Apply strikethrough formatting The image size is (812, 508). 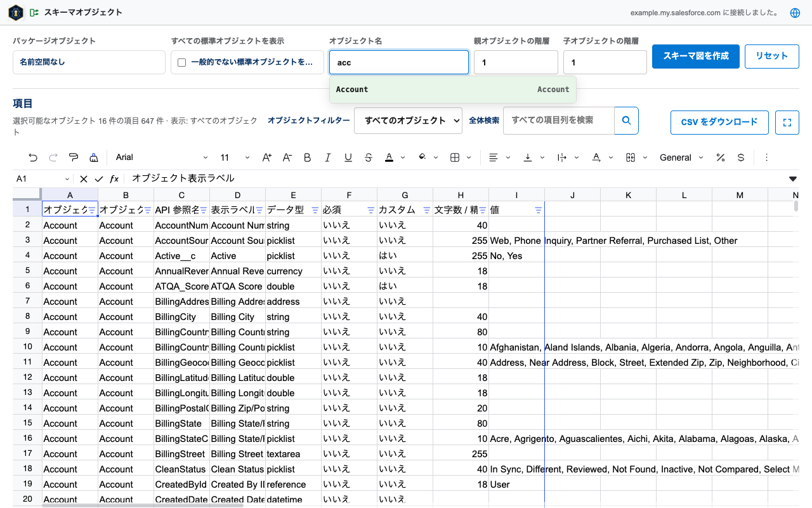pyautogui.click(x=369, y=157)
